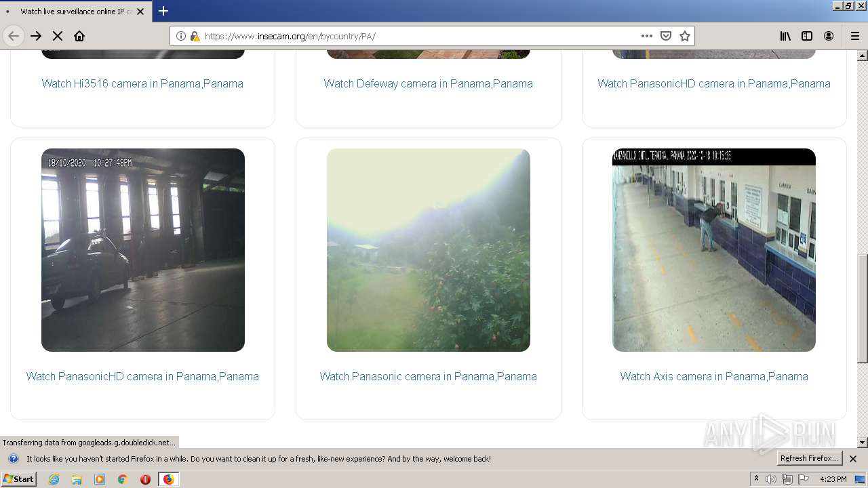The image size is (868, 488).
Task: Open the media player taskbar icon
Action: tap(100, 479)
